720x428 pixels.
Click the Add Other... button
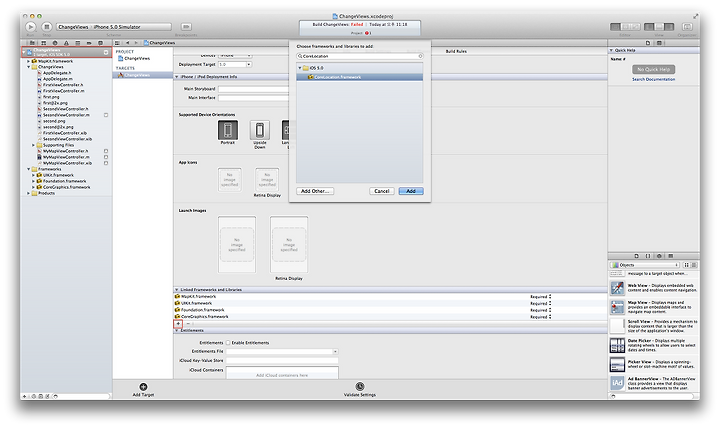[315, 191]
